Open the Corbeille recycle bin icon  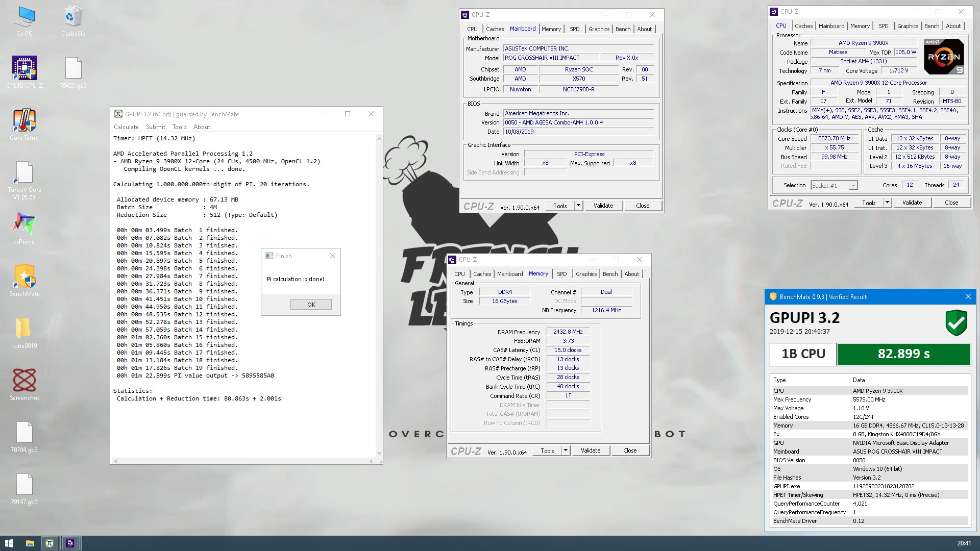point(73,21)
